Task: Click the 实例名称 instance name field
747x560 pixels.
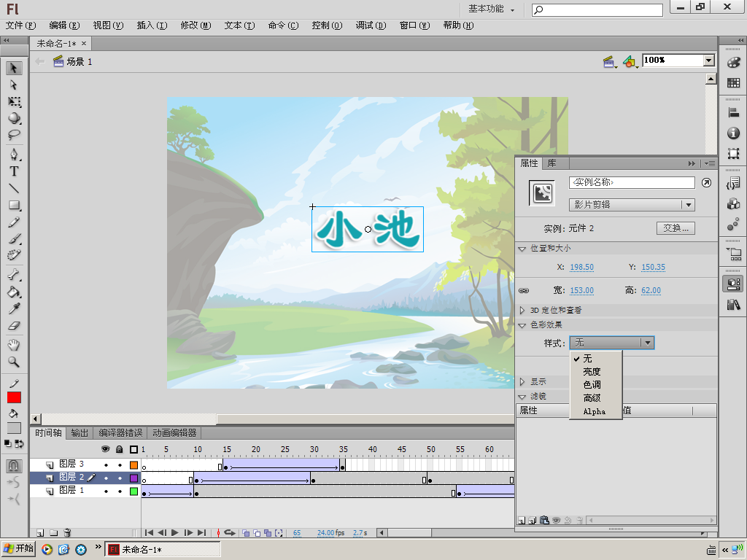Action: (632, 182)
